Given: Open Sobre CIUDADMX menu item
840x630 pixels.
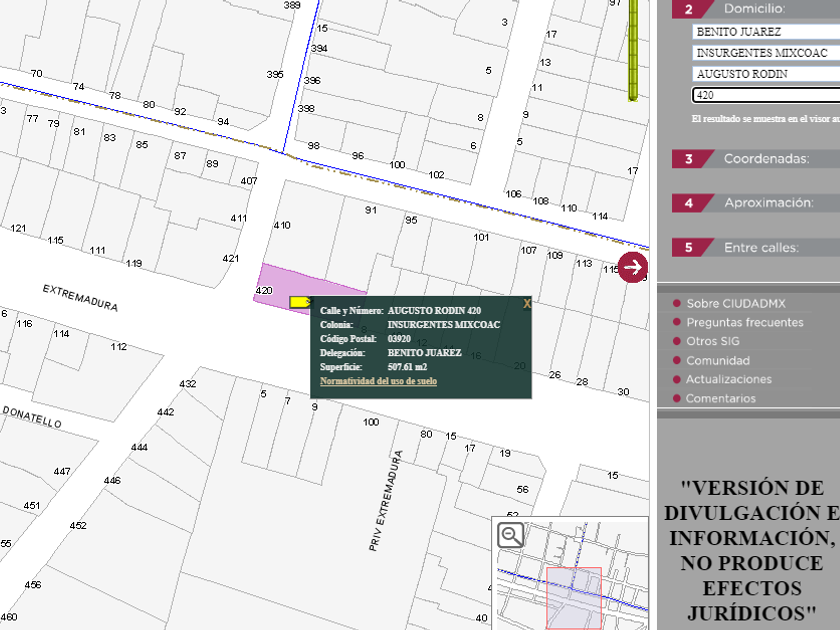Looking at the screenshot, I should pyautogui.click(x=735, y=303).
